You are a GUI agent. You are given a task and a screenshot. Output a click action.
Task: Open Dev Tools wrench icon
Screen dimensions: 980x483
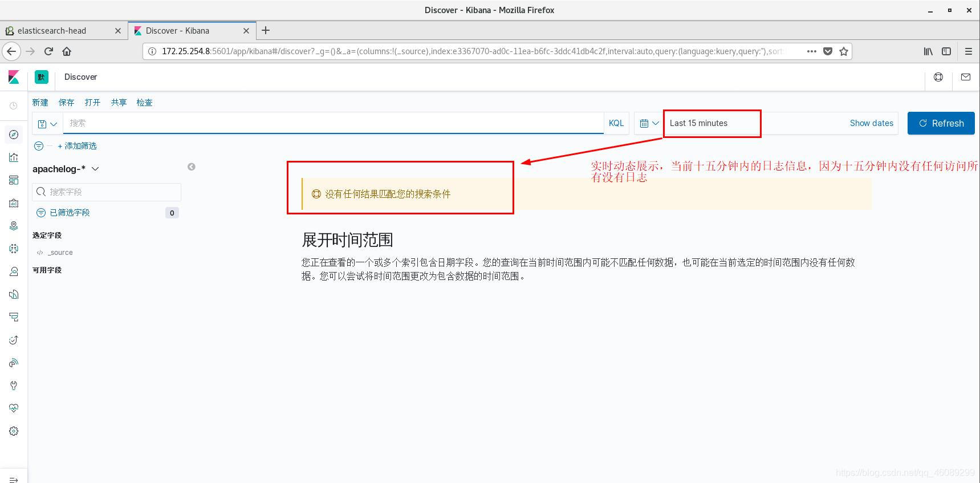[14, 385]
